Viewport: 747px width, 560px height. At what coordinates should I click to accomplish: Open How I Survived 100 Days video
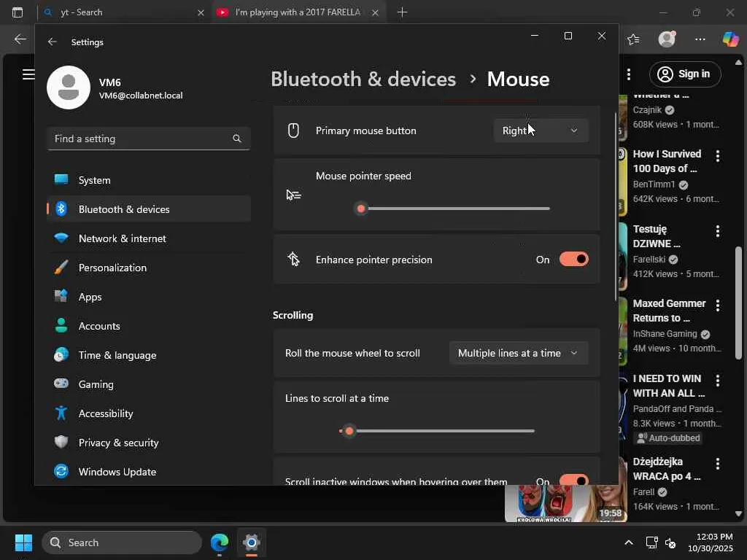[x=667, y=161]
